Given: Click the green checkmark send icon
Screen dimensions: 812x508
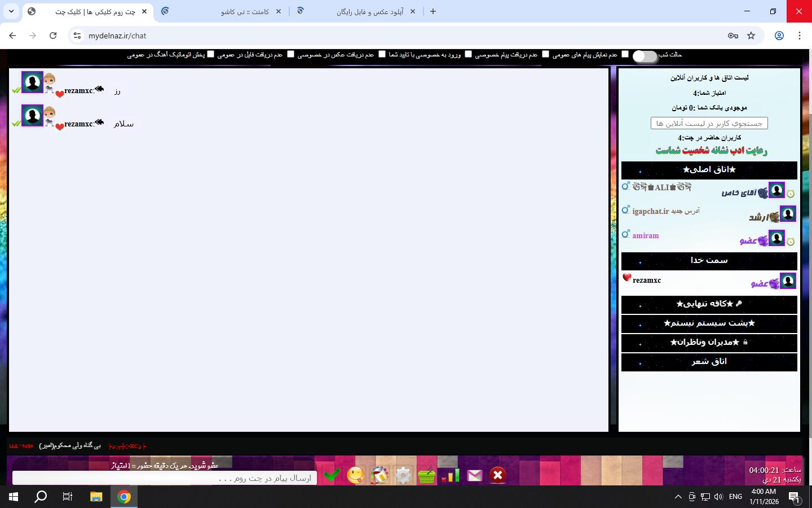Looking at the screenshot, I should [332, 475].
